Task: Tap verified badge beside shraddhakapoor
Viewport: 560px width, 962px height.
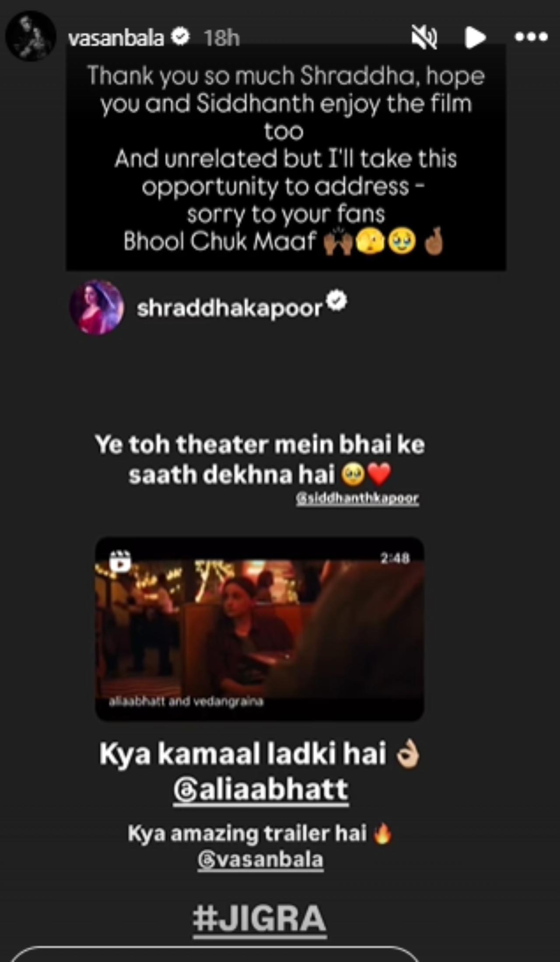Action: (x=337, y=302)
